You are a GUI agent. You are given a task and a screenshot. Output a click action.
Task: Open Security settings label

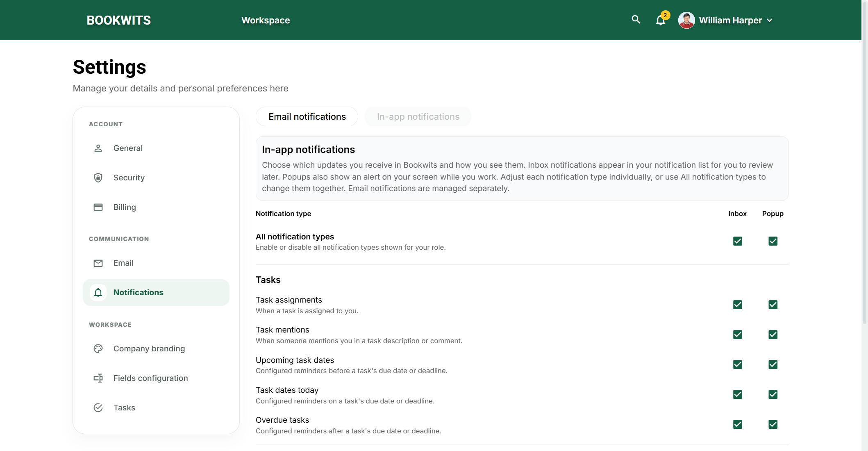click(x=129, y=178)
